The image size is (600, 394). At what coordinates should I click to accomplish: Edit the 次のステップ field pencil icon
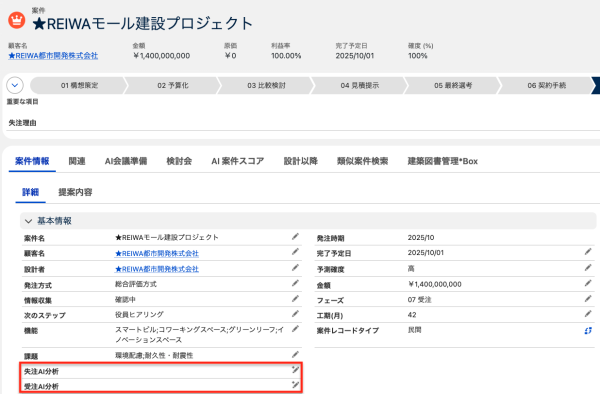click(x=295, y=314)
